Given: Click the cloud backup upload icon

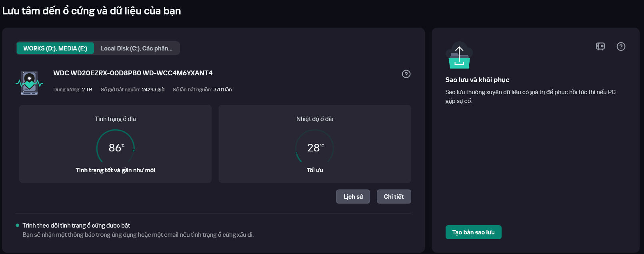Looking at the screenshot, I should pyautogui.click(x=459, y=55).
